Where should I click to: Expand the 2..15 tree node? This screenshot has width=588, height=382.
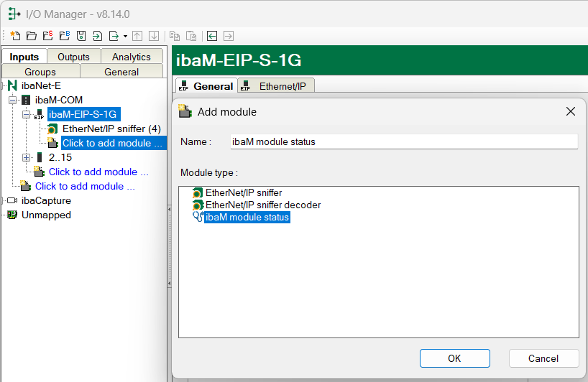tap(27, 158)
